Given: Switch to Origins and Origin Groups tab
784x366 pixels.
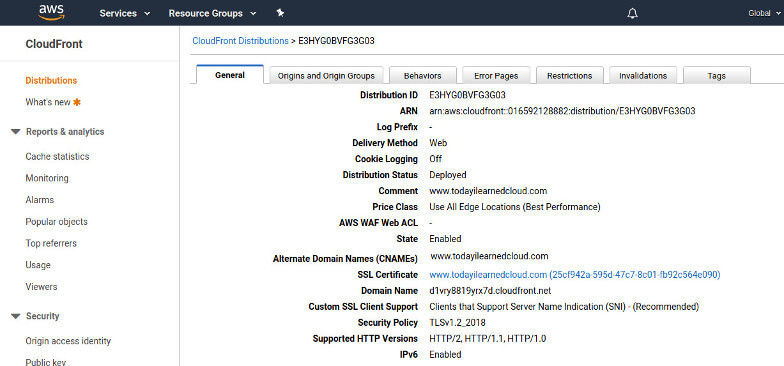Looking at the screenshot, I should pyautogui.click(x=326, y=76).
